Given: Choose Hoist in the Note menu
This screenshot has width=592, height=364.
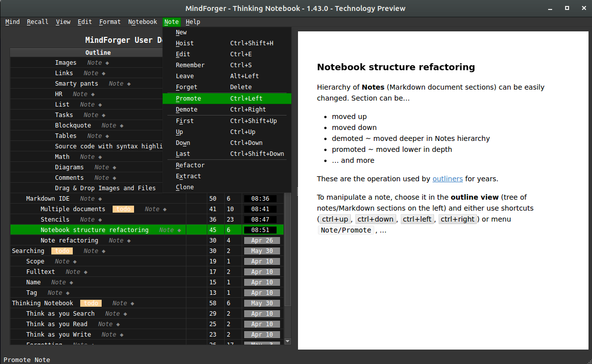Looking at the screenshot, I should (x=184, y=43).
